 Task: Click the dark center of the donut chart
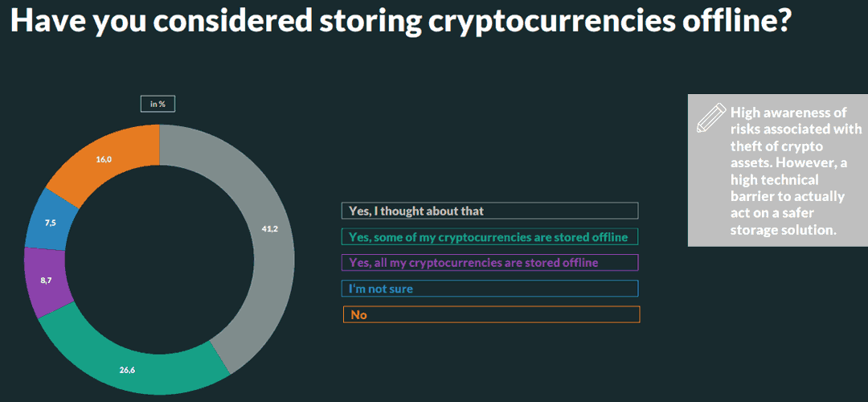(159, 259)
